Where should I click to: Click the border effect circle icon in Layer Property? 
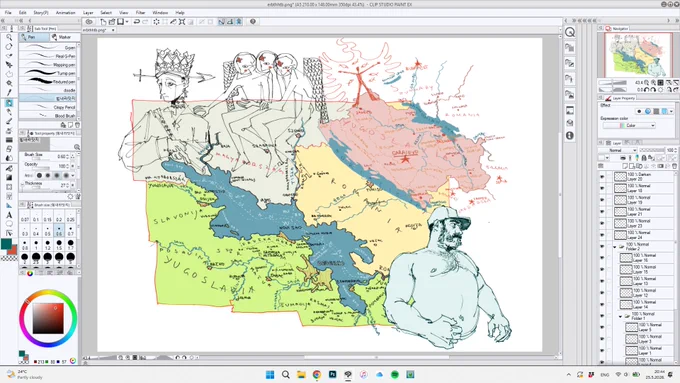[x=639, y=111]
